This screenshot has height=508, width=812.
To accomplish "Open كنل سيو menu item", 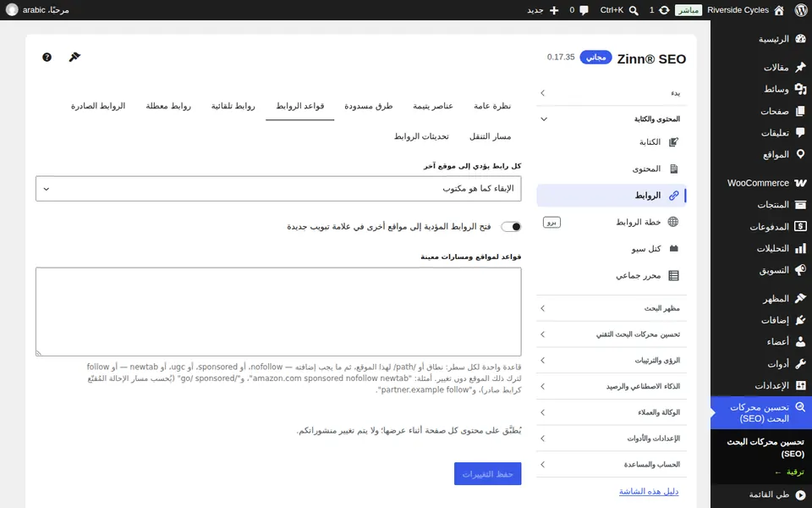I will (x=612, y=249).
